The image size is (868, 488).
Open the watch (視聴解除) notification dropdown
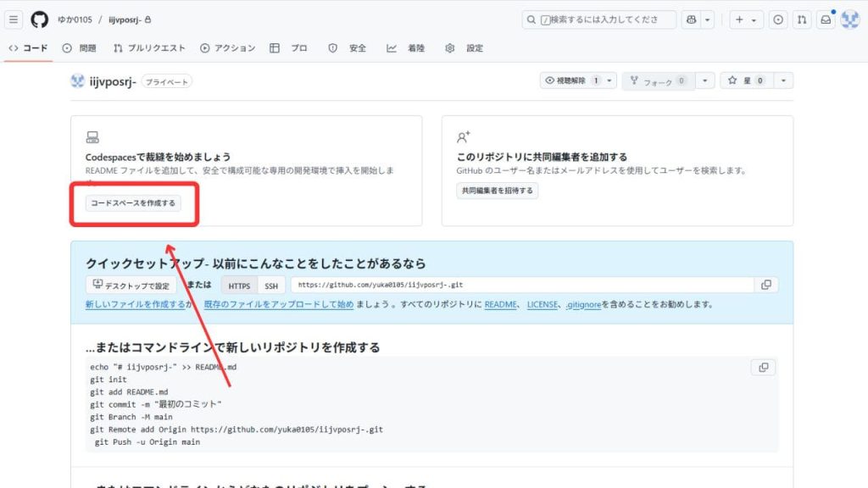579,80
